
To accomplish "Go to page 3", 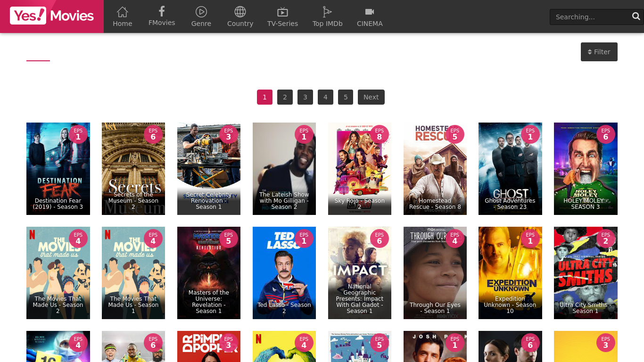I will [x=305, y=97].
